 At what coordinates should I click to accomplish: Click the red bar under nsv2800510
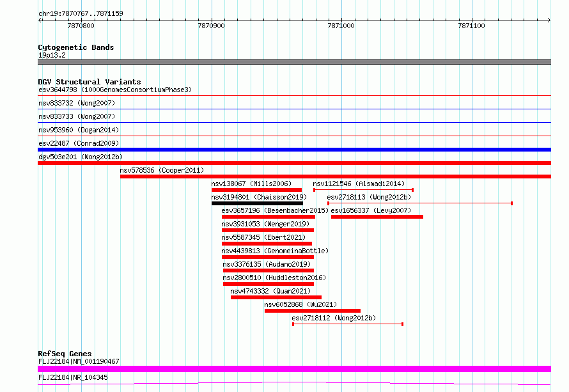pyautogui.click(x=269, y=284)
